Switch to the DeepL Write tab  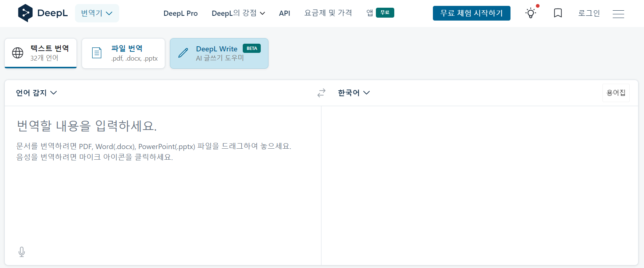[x=219, y=53]
